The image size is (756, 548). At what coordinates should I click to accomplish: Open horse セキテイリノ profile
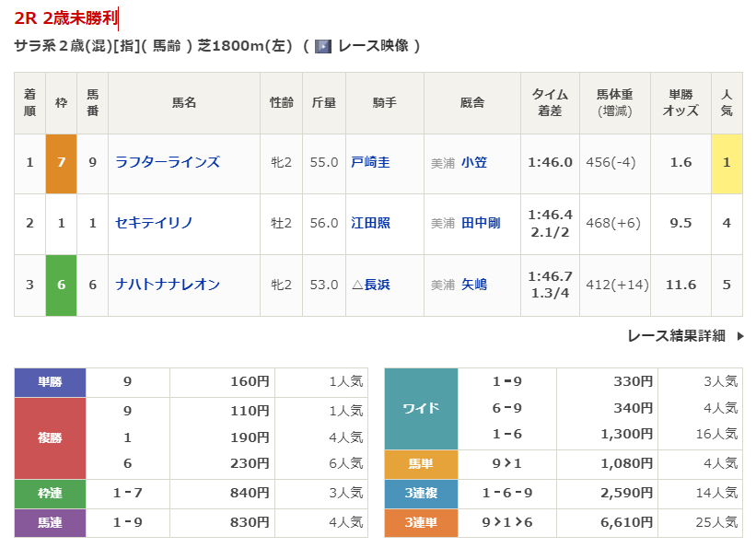(x=154, y=223)
